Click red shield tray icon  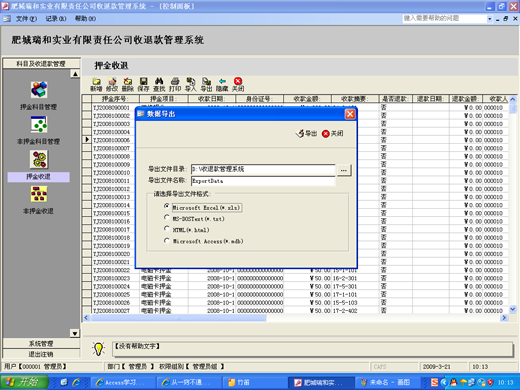(490, 382)
